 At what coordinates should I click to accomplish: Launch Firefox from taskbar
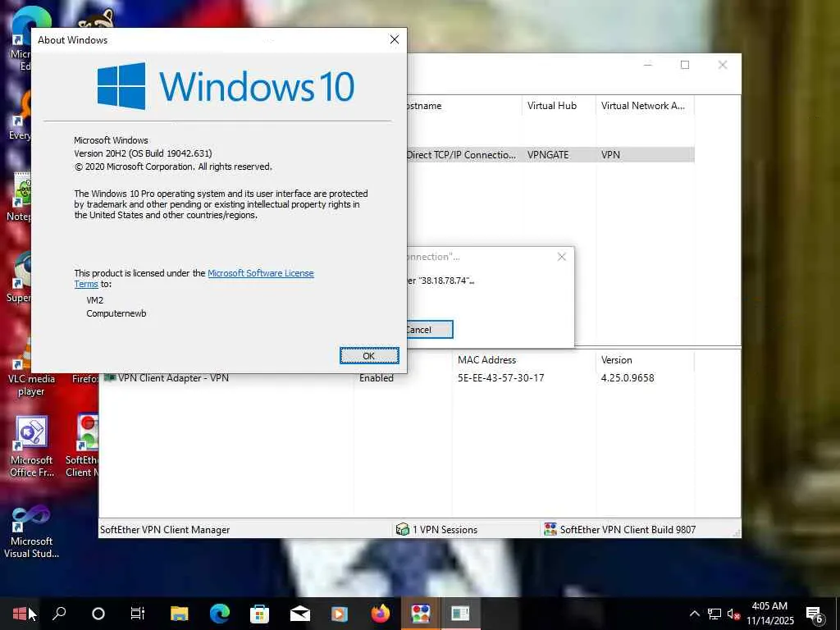(x=381, y=614)
